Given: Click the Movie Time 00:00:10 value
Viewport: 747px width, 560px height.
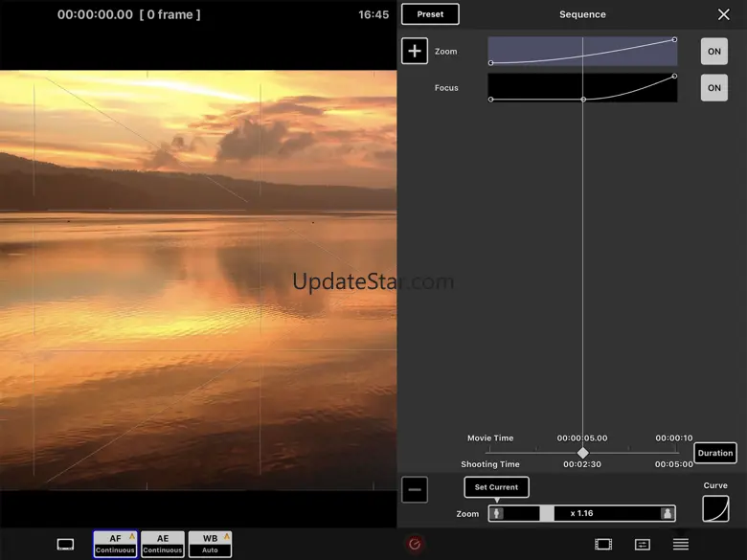Looking at the screenshot, I should tap(673, 437).
